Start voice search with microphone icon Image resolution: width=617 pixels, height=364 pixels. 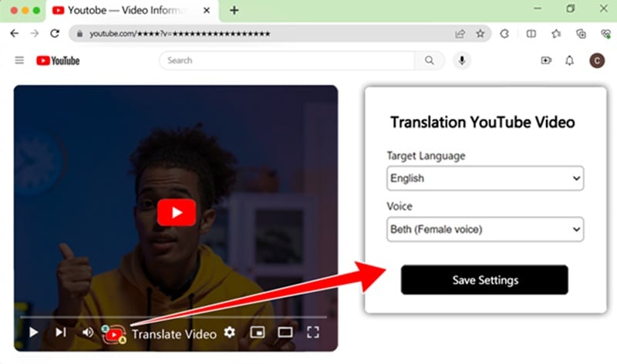point(462,60)
